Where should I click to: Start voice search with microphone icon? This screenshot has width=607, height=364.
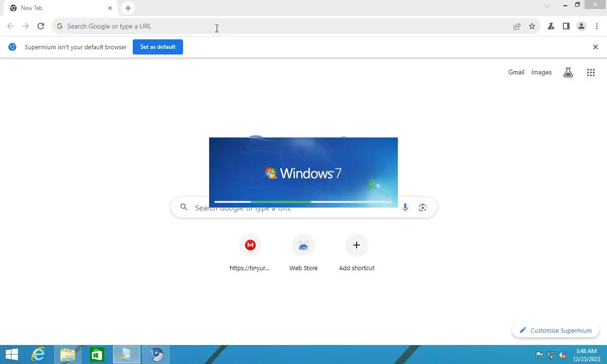(x=405, y=207)
